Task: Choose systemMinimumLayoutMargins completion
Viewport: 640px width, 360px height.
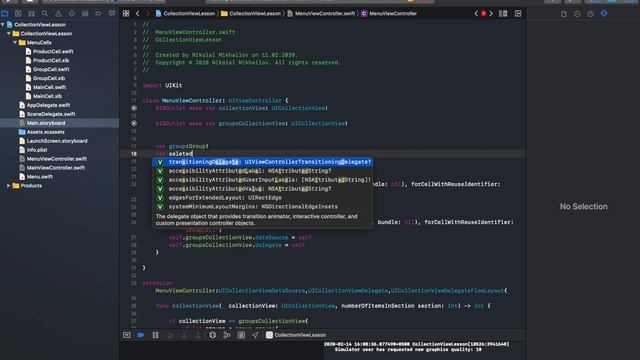Action: point(262,207)
